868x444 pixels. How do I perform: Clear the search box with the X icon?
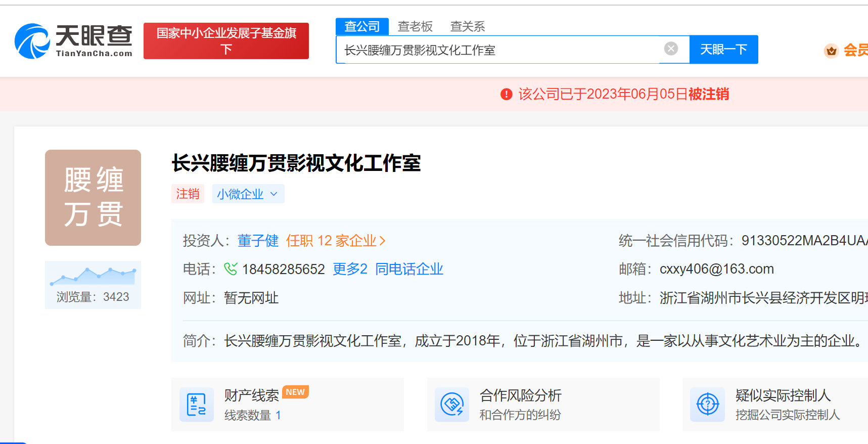(x=671, y=49)
